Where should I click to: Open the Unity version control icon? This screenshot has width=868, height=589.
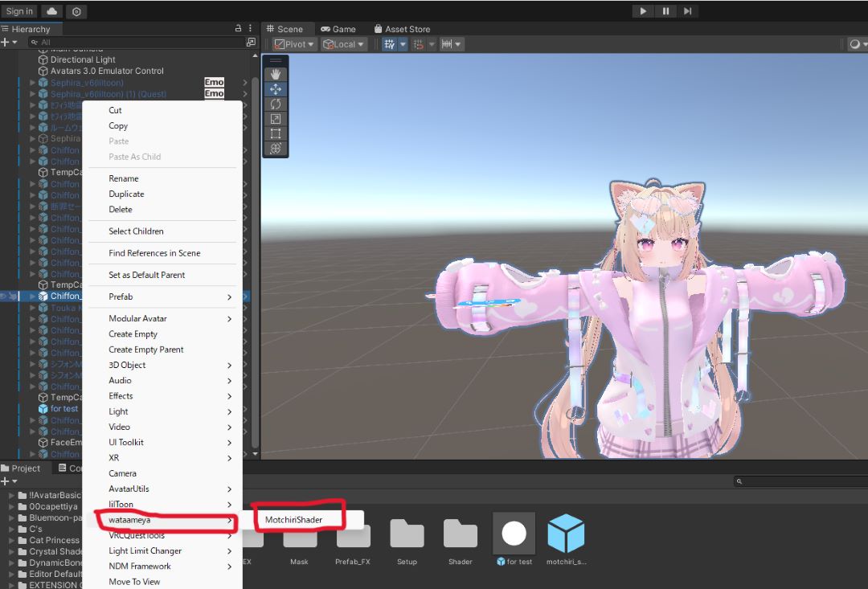76,11
